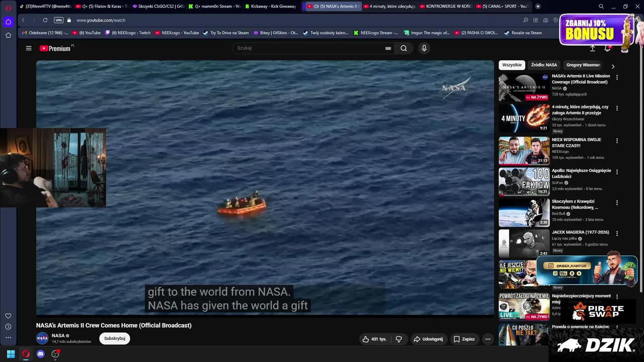Open Opera sidebar history clock icon
Viewport: 644px width, 362px height.
pyautogui.click(x=8, y=327)
